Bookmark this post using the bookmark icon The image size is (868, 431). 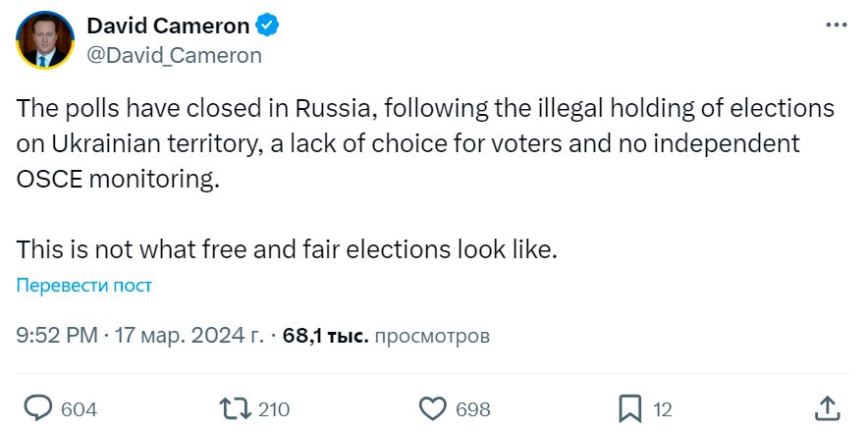(x=630, y=407)
